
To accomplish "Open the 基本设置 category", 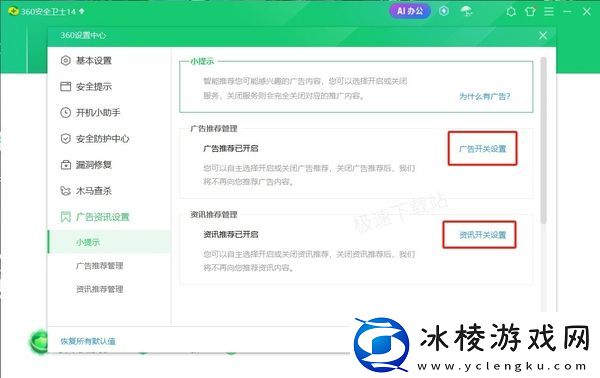I will pos(94,60).
